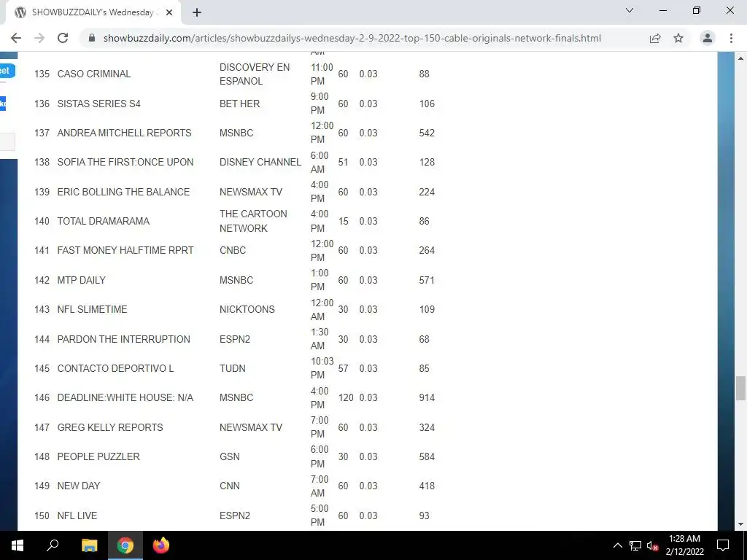This screenshot has width=747, height=560.
Task: Click viewer count 584 for People Puzzler
Action: pyautogui.click(x=427, y=456)
